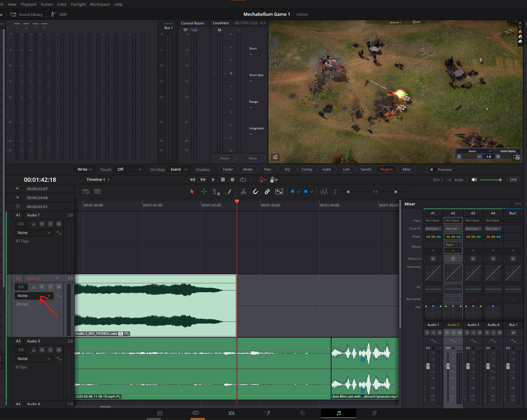Click the Fast Forward transport button

203,179
